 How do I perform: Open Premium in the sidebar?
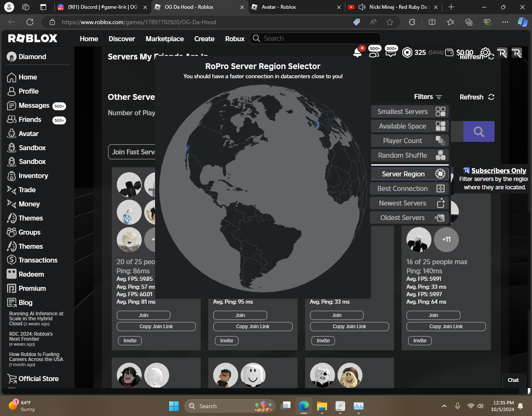[27, 288]
